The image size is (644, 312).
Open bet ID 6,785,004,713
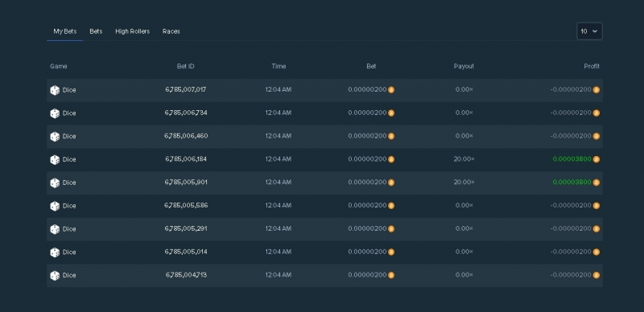pyautogui.click(x=186, y=275)
